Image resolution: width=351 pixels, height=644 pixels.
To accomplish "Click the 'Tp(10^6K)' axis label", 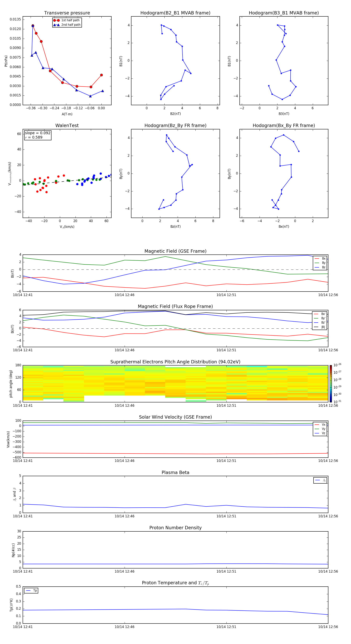I will pyautogui.click(x=11, y=605).
